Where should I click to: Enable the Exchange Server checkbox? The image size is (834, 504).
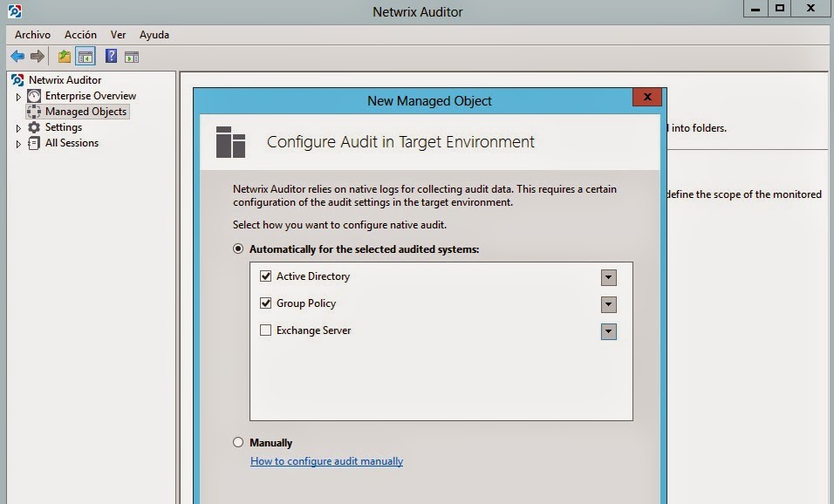coord(266,330)
